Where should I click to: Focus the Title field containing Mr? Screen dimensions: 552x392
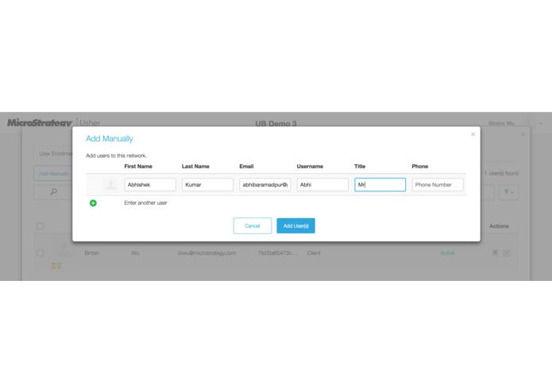coord(380,185)
